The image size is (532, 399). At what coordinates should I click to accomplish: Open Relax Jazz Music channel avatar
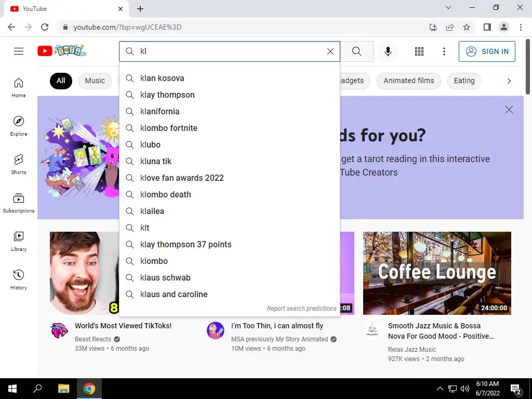pyautogui.click(x=372, y=330)
